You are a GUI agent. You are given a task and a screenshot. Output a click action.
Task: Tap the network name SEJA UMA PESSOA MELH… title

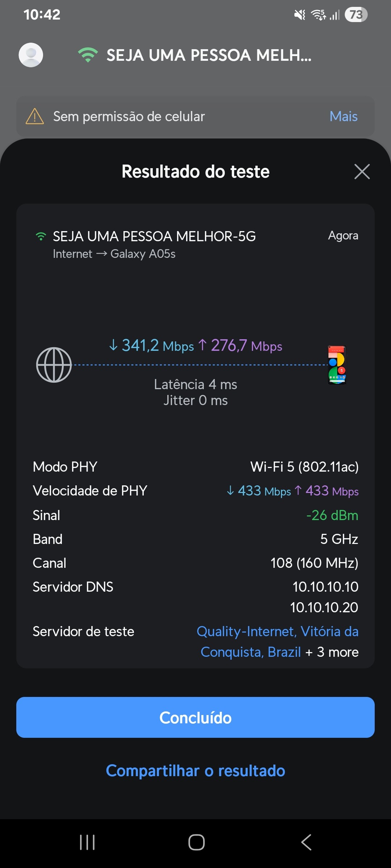(209, 55)
